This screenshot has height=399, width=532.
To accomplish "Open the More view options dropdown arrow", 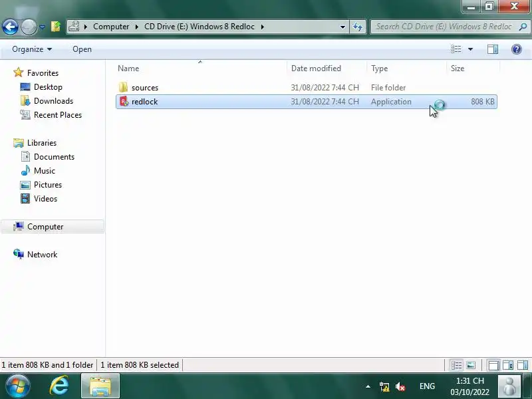I will click(470, 49).
